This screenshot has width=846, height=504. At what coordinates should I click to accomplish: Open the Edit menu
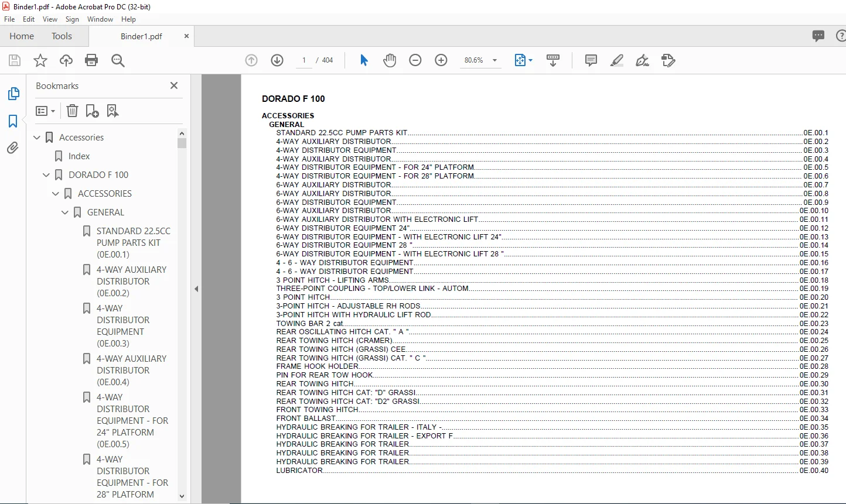tap(29, 19)
